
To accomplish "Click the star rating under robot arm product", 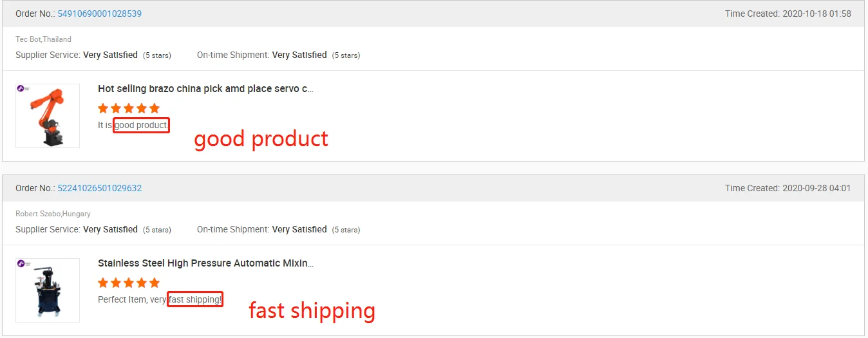I will 128,108.
